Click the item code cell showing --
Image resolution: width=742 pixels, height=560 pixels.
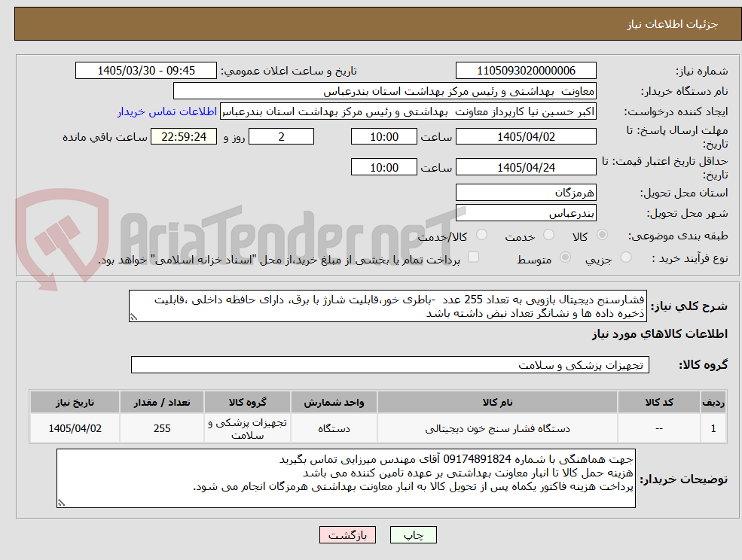click(x=658, y=428)
